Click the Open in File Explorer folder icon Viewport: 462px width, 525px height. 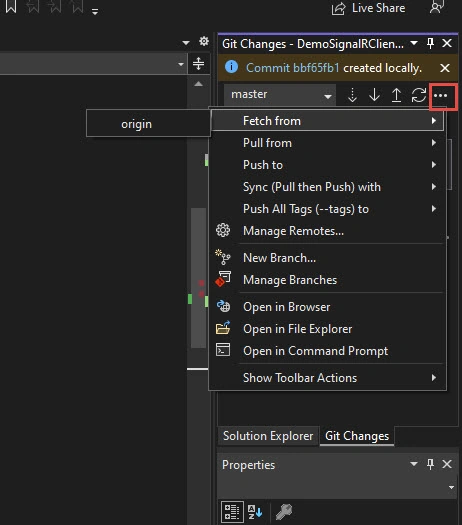click(223, 328)
